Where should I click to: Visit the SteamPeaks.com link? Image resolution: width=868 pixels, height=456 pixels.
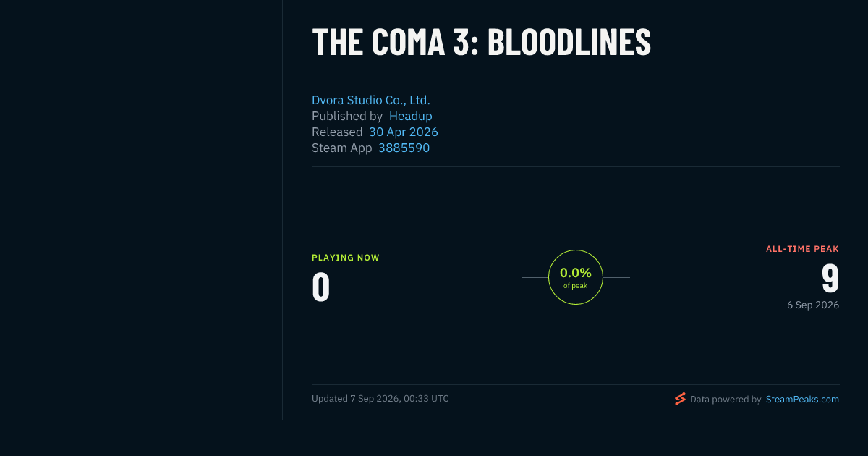click(802, 399)
